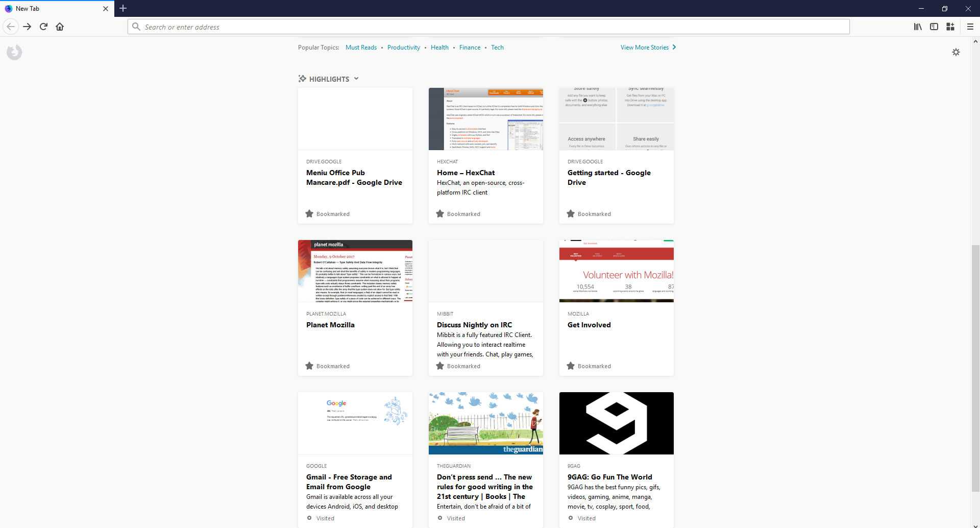This screenshot has height=528, width=980.
Task: Click the back navigation arrow
Action: tap(11, 27)
